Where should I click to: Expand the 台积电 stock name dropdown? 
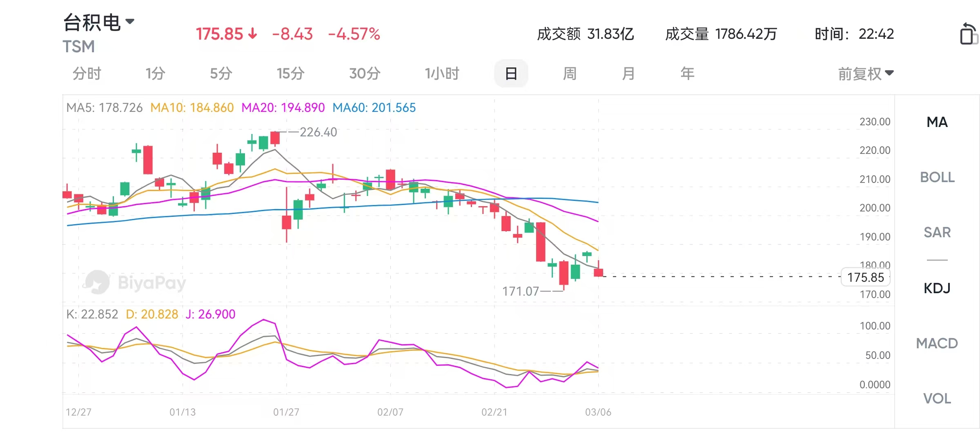130,21
